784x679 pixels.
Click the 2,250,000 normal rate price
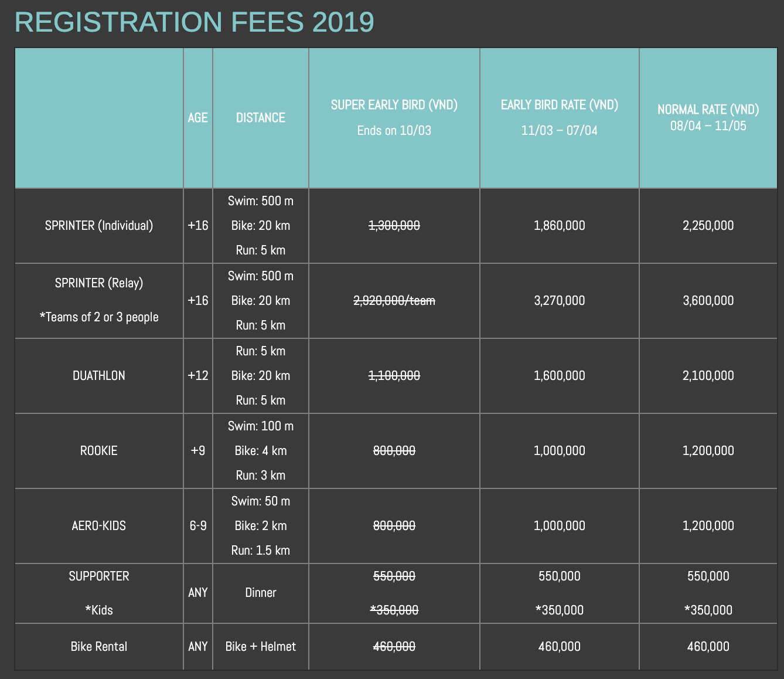[x=708, y=226]
